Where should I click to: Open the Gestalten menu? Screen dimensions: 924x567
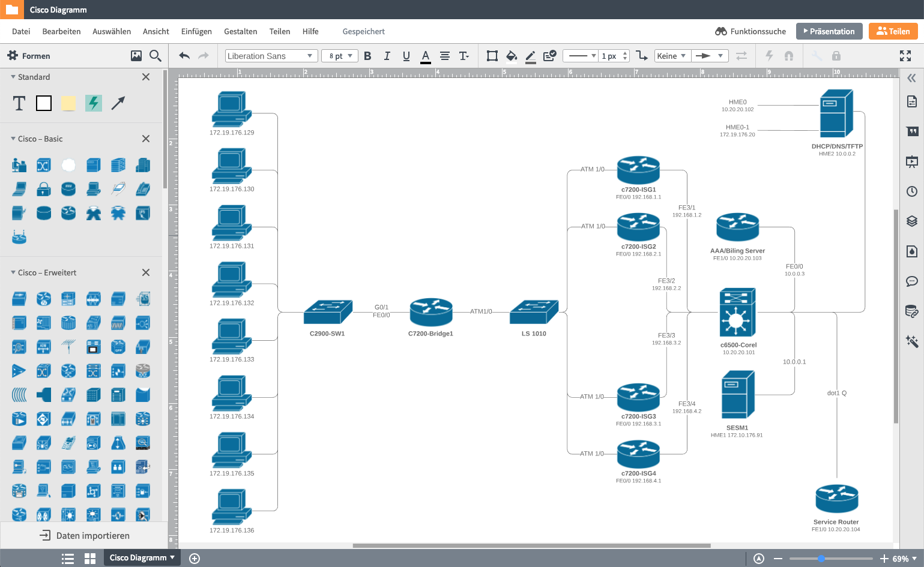(240, 31)
